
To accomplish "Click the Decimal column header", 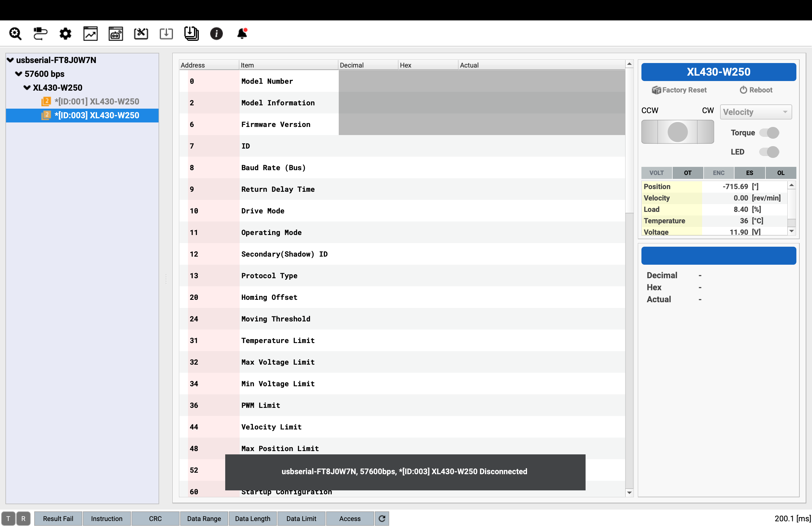I will pos(368,65).
